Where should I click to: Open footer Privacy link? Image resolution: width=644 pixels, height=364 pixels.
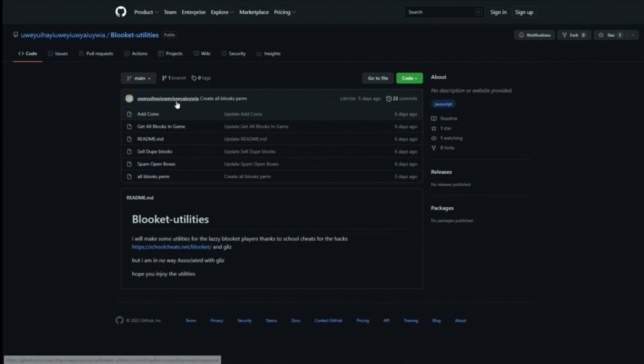pos(216,321)
